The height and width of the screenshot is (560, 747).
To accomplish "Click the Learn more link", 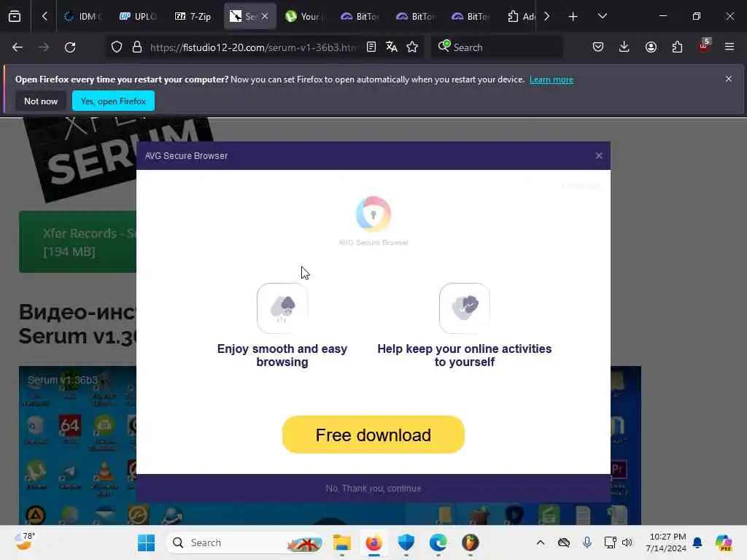I will (551, 79).
